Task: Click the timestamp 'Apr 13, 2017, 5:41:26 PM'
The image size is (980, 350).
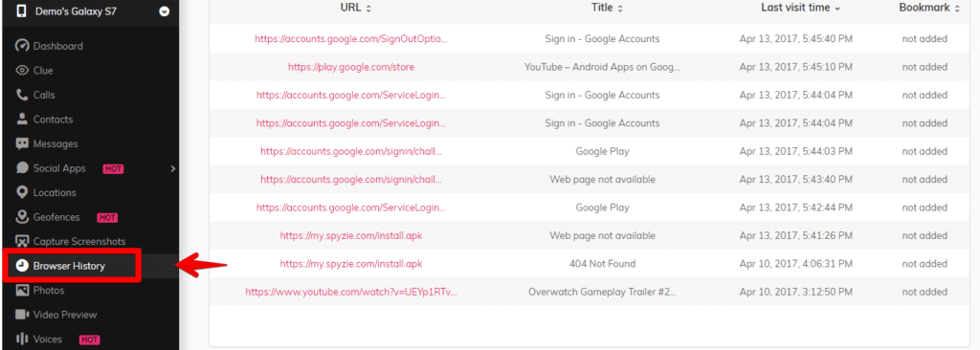Action: 796,235
